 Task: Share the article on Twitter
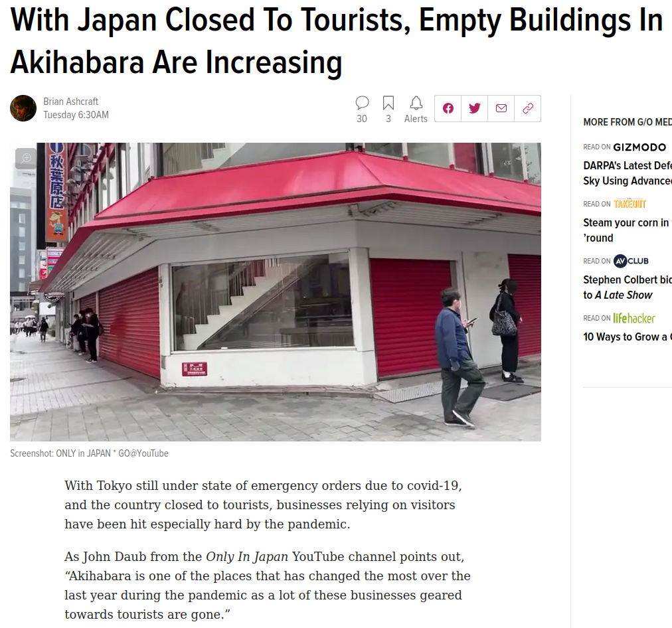point(474,108)
